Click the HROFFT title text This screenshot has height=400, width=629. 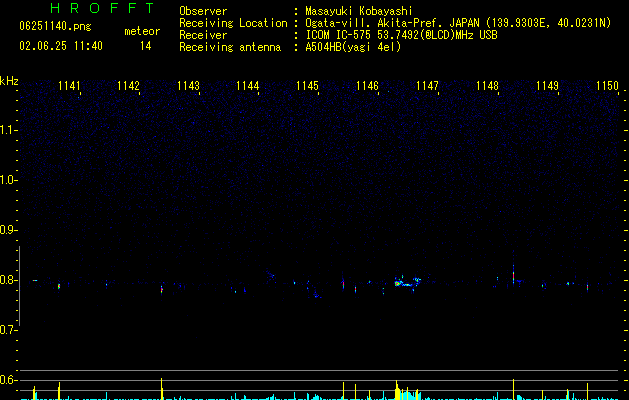[x=102, y=8]
